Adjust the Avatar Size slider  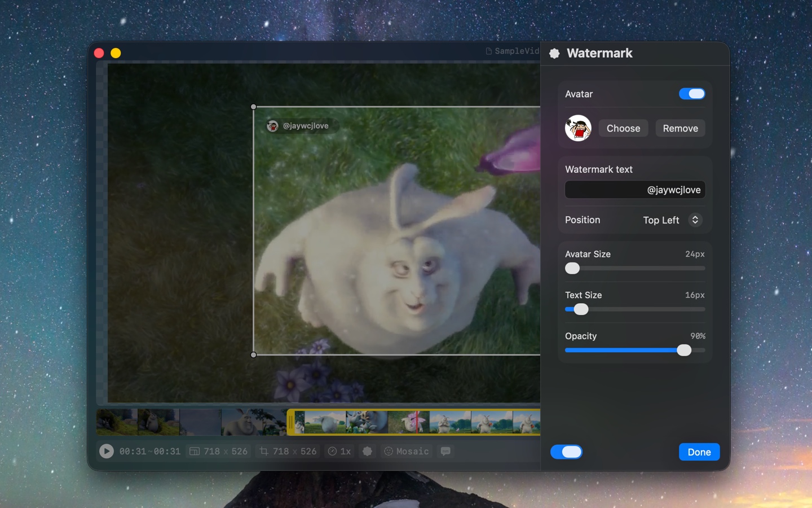point(635,268)
